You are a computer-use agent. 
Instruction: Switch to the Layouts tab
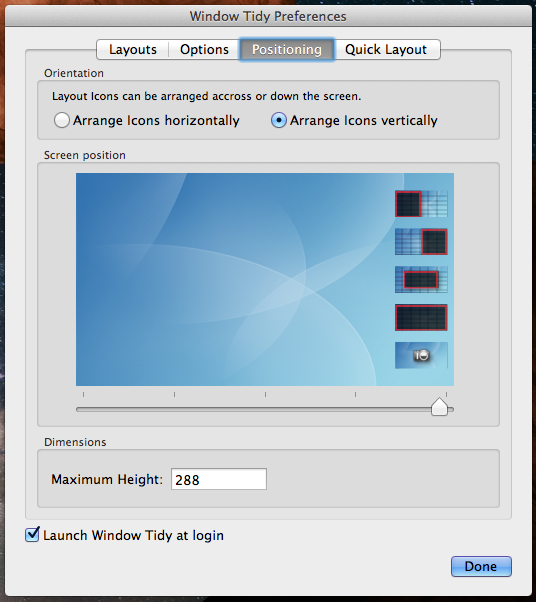(132, 50)
